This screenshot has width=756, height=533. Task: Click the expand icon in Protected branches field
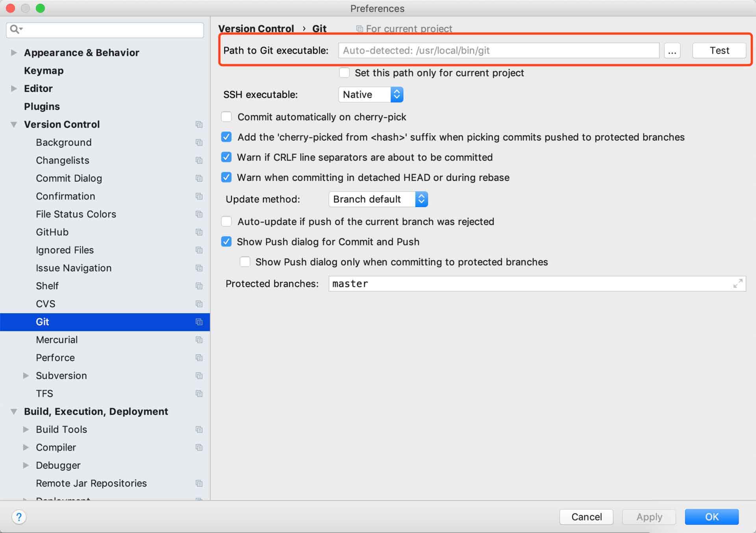coord(738,284)
